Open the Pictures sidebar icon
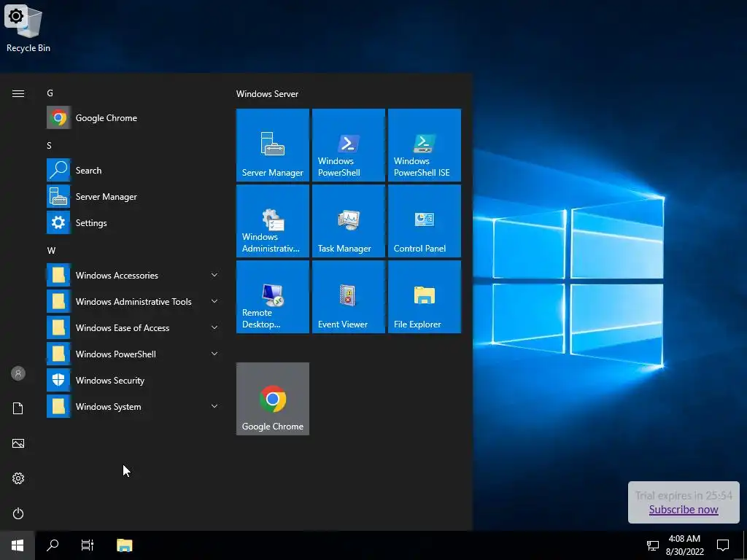 click(x=18, y=443)
